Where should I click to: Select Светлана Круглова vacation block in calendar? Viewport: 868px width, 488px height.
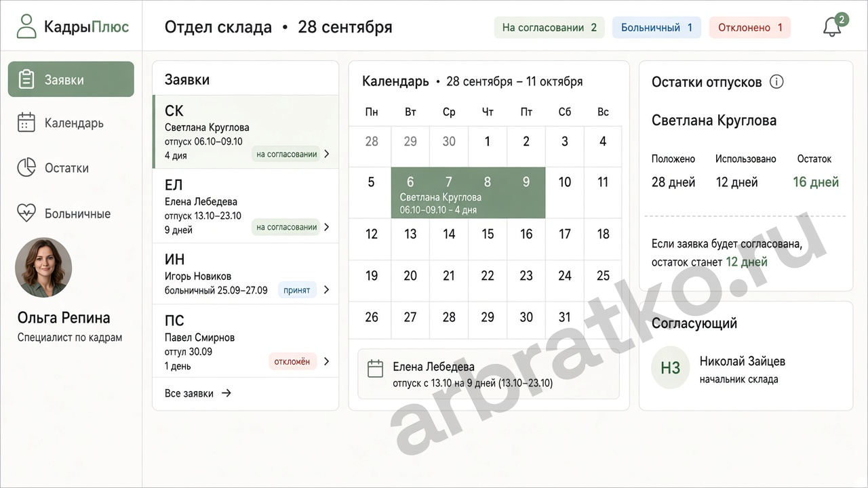coord(468,192)
